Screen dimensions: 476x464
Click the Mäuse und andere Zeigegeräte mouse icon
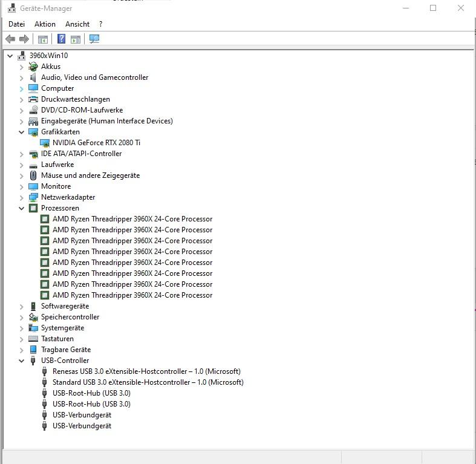click(x=33, y=175)
